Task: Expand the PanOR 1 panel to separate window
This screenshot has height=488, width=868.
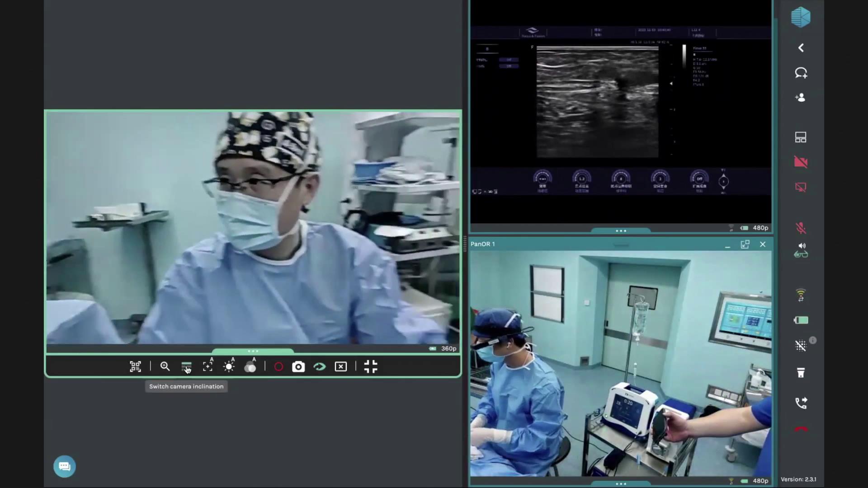Action: pyautogui.click(x=745, y=244)
